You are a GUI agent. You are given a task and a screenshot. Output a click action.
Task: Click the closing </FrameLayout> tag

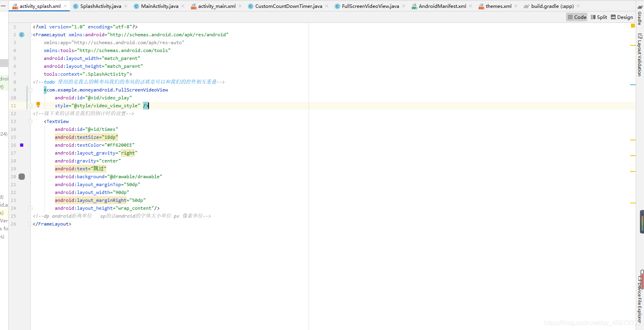pos(52,224)
